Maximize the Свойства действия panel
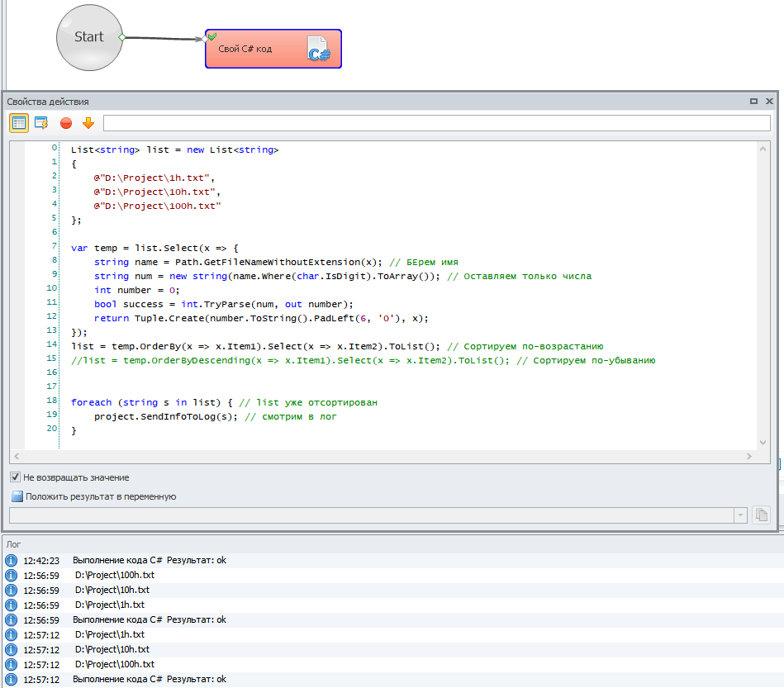784x688 pixels. tap(753, 102)
